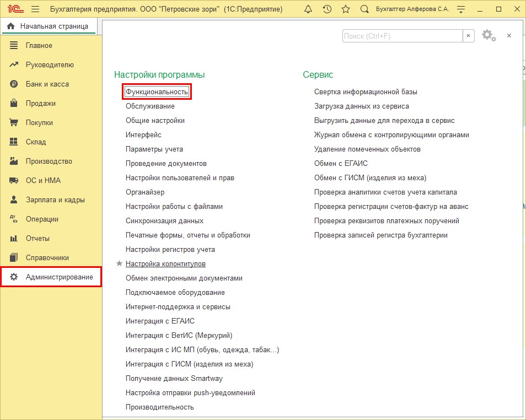Click the Банк и касса ruble icon

(14, 84)
